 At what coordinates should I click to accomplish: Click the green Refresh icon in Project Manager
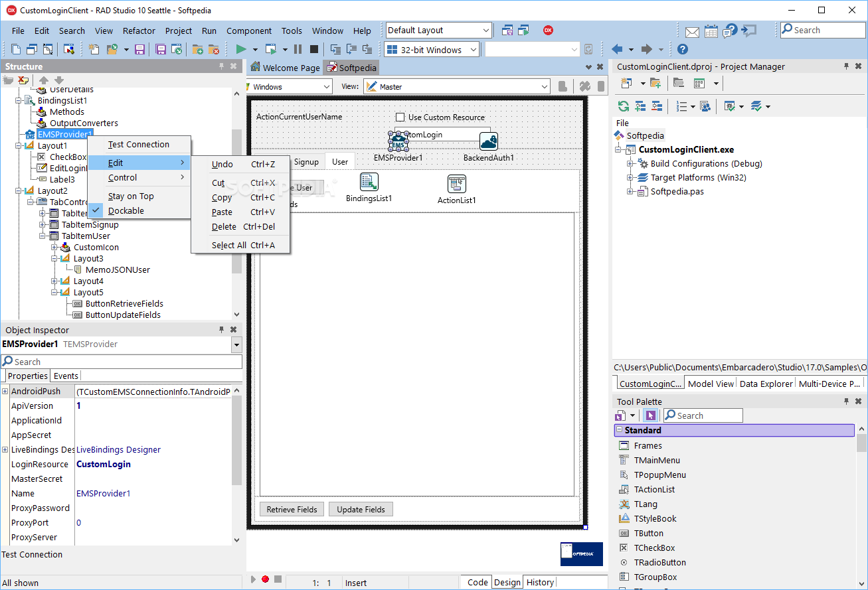[623, 106]
